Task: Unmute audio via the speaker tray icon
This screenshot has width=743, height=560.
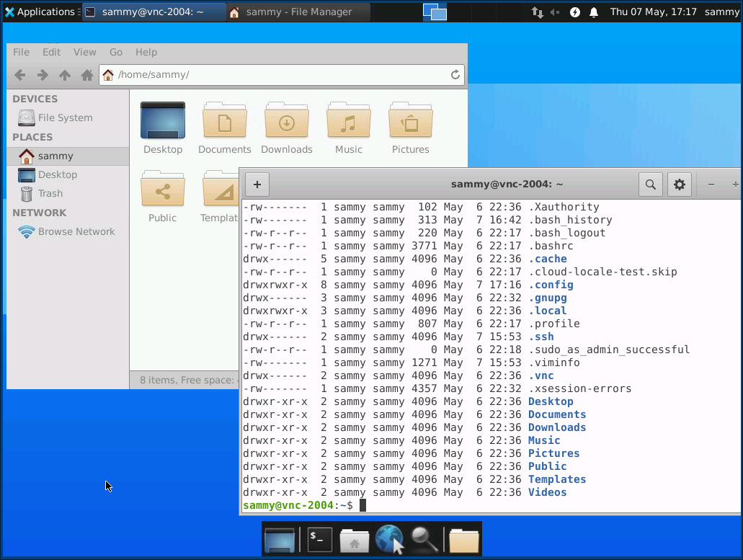Action: (555, 12)
